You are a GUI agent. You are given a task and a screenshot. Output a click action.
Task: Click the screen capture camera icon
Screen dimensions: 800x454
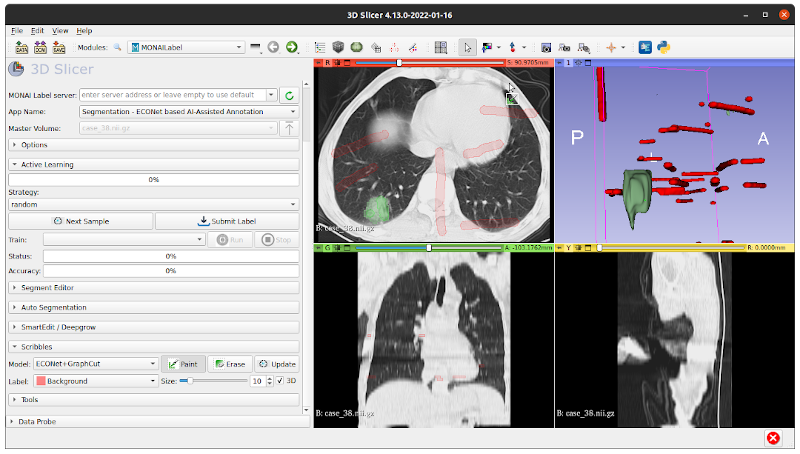click(x=546, y=47)
